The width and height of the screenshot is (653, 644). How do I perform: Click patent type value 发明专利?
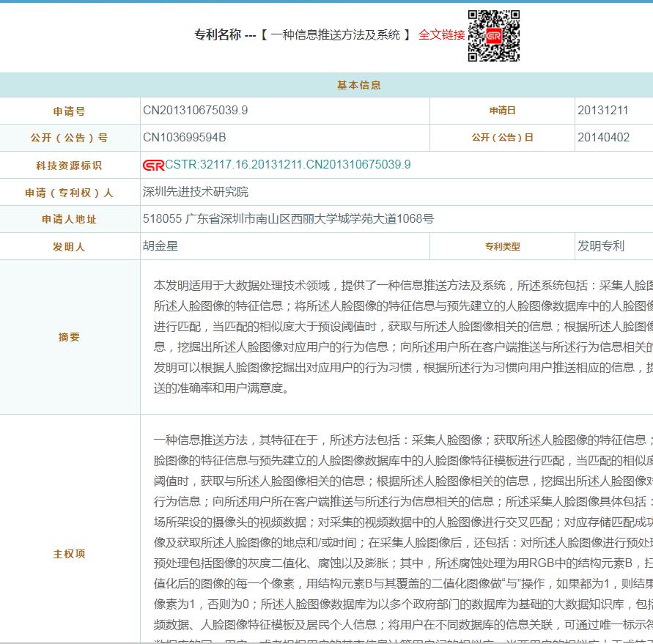[600, 246]
